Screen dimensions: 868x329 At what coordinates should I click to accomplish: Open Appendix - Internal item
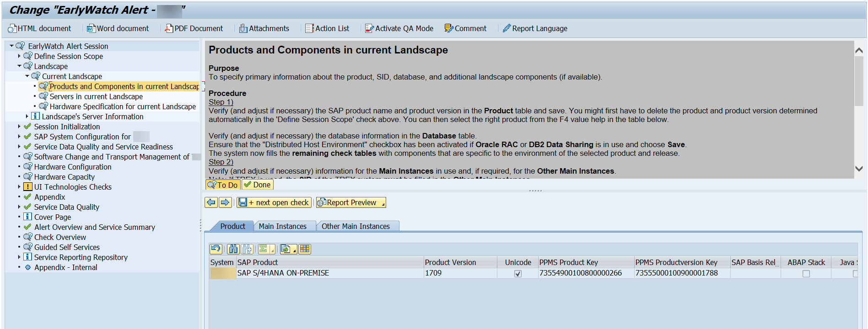coord(65,267)
